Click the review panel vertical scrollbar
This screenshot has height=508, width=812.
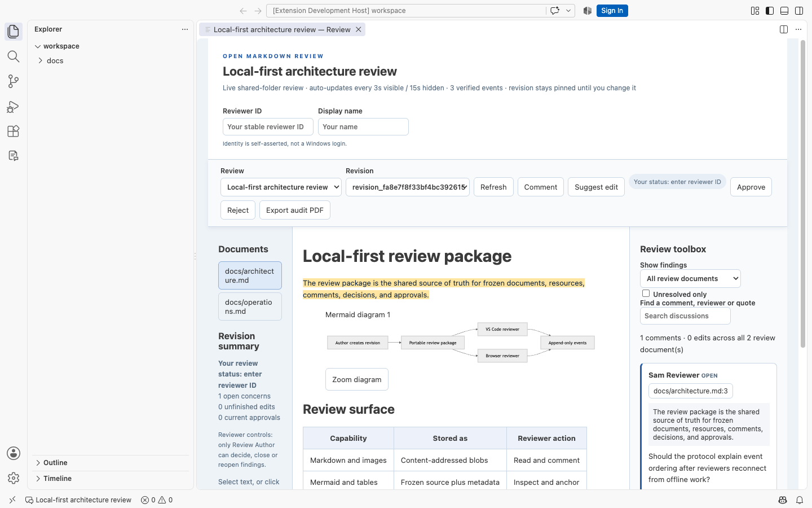[x=803, y=194]
